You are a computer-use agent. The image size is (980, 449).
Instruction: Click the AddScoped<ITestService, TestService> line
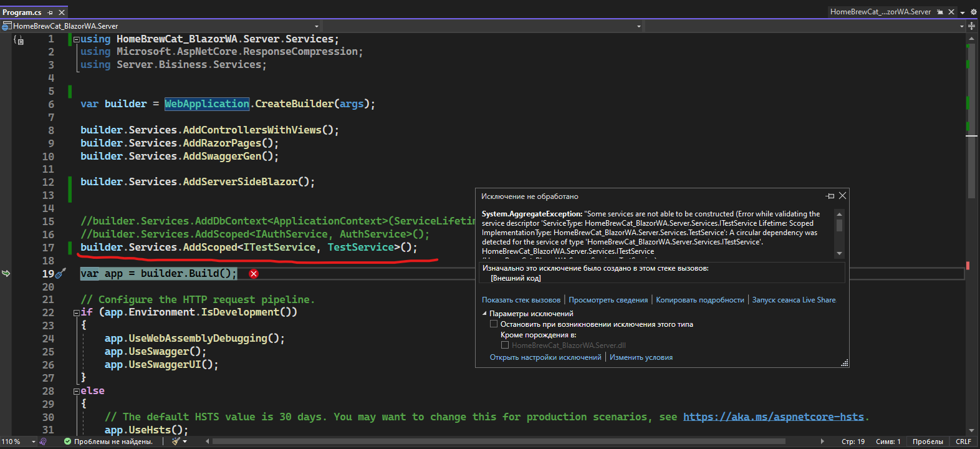coord(249,248)
